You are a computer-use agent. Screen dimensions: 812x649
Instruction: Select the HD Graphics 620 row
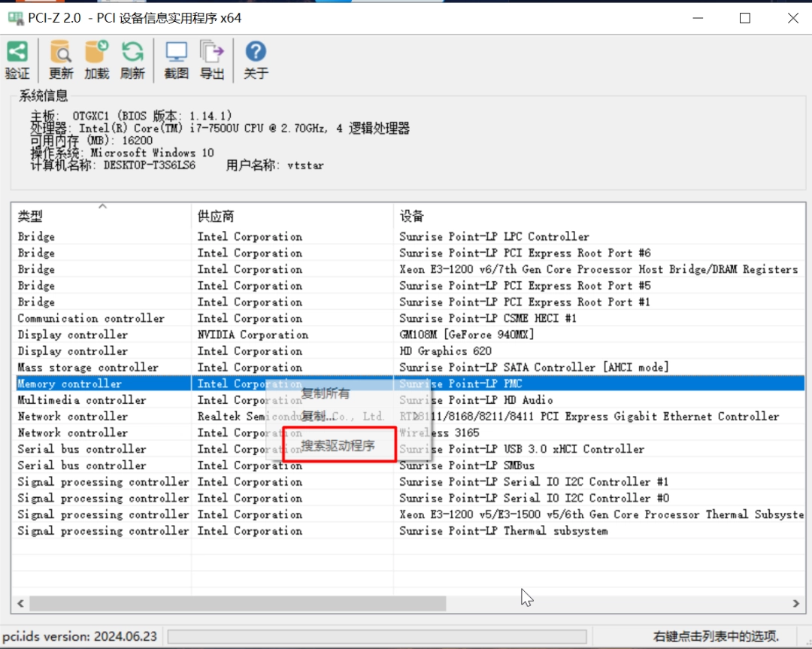click(409, 350)
